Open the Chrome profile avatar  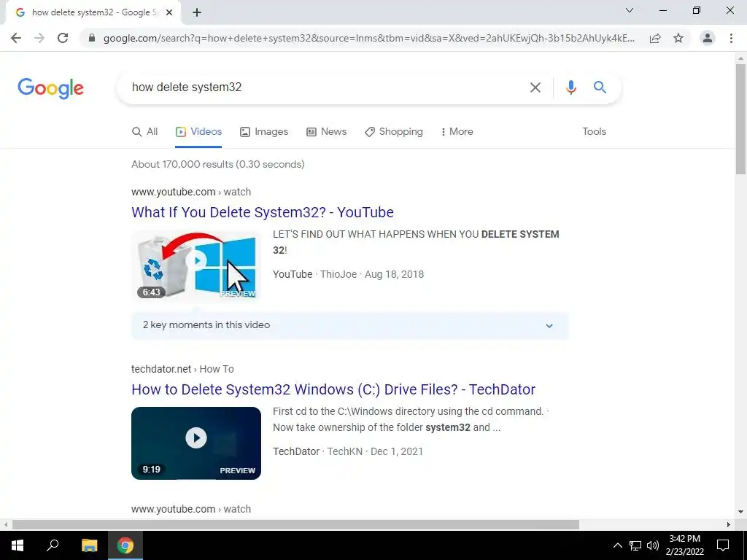pos(708,38)
